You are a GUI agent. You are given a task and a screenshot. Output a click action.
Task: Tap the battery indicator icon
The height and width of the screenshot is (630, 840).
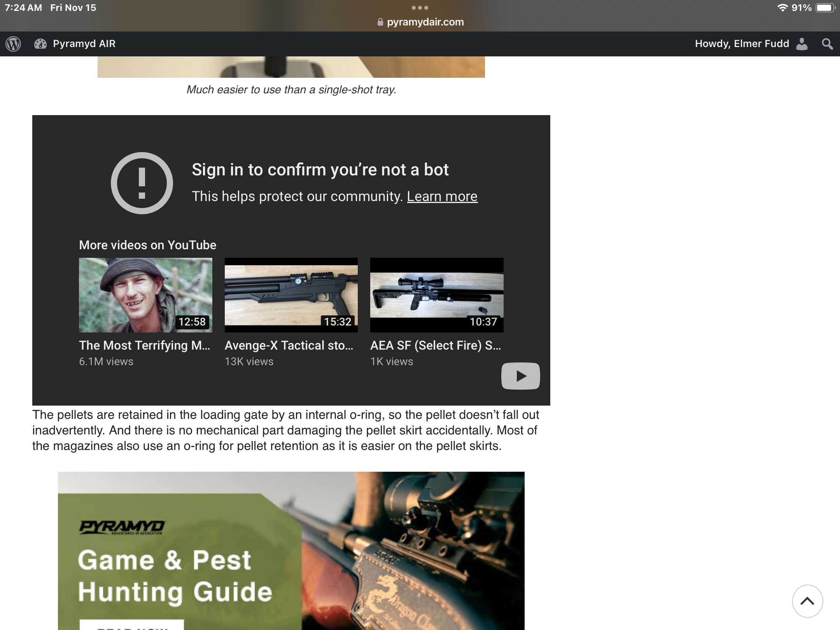[x=825, y=8]
